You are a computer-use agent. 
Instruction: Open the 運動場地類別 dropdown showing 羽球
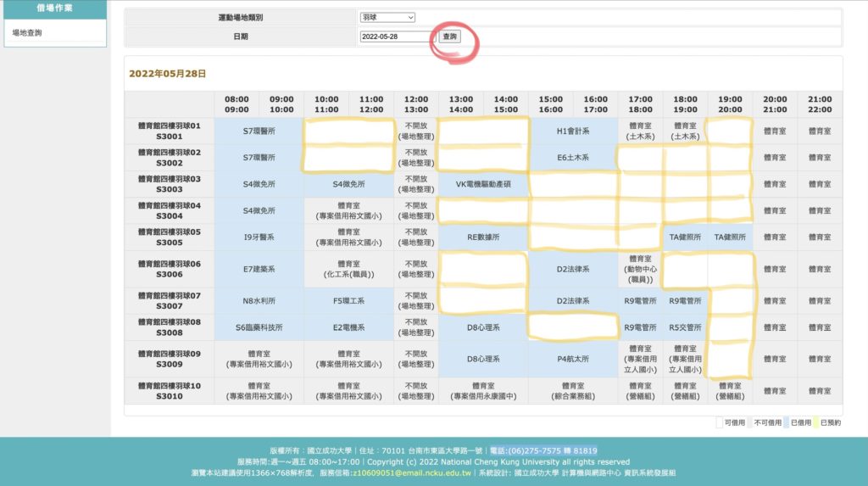387,17
